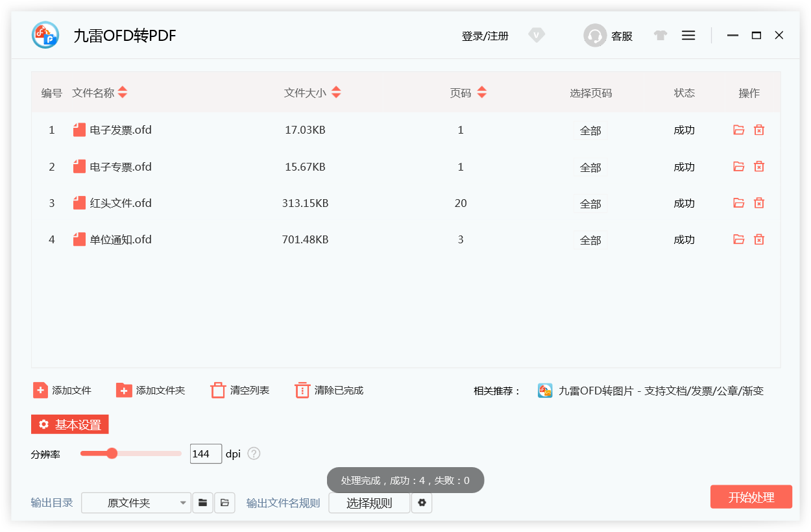Choose page range 全部 for 电子发票.ofd
The width and height of the screenshot is (811, 532).
pyautogui.click(x=590, y=130)
